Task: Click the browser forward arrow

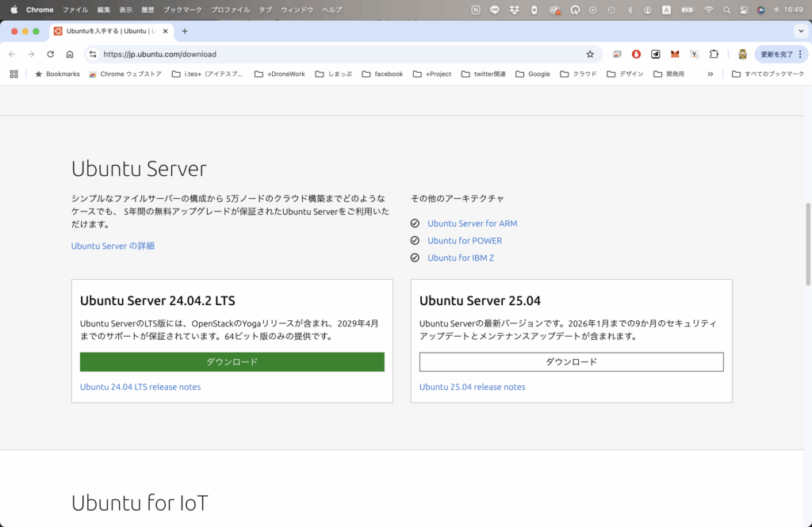Action: (31, 54)
